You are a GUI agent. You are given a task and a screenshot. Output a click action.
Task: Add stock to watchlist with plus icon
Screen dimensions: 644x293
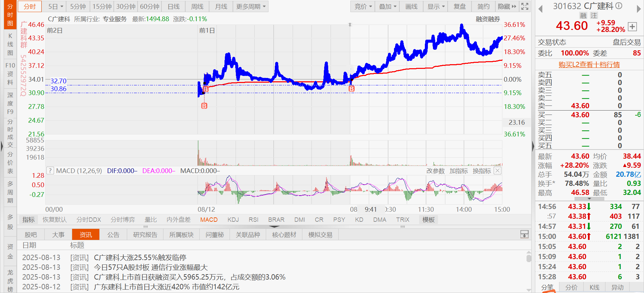(632, 27)
